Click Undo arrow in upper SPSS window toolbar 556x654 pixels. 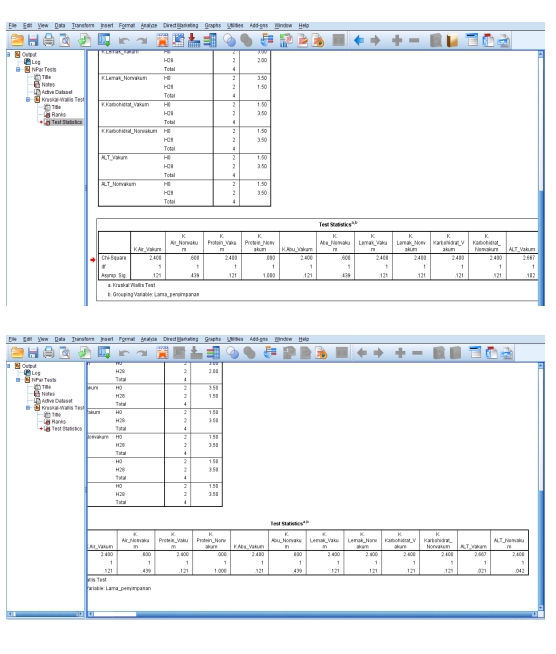[124, 41]
